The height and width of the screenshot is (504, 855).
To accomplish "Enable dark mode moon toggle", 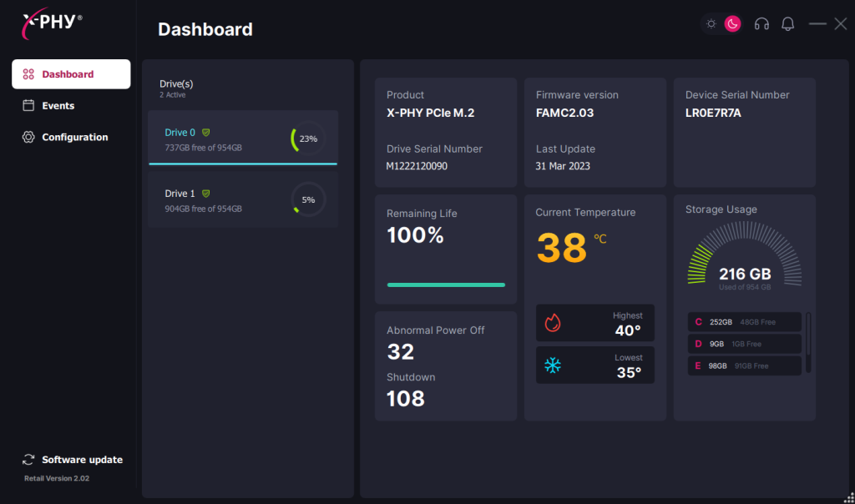I will (x=732, y=24).
